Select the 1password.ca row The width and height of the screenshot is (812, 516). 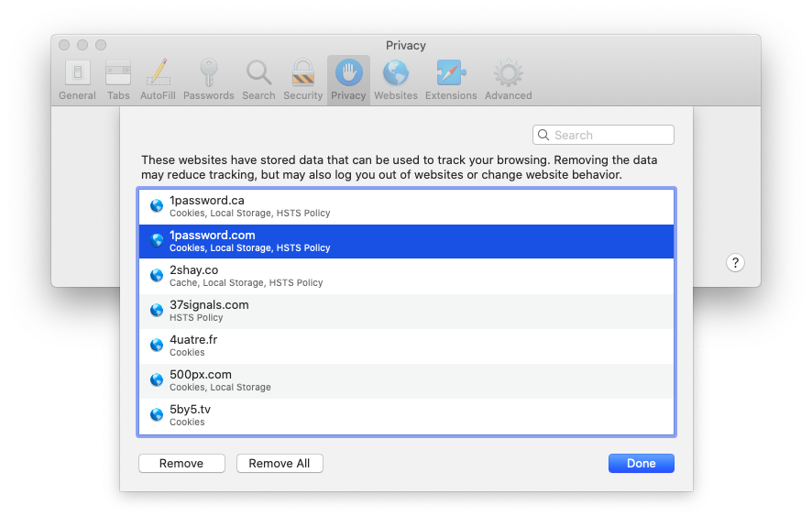tap(407, 206)
